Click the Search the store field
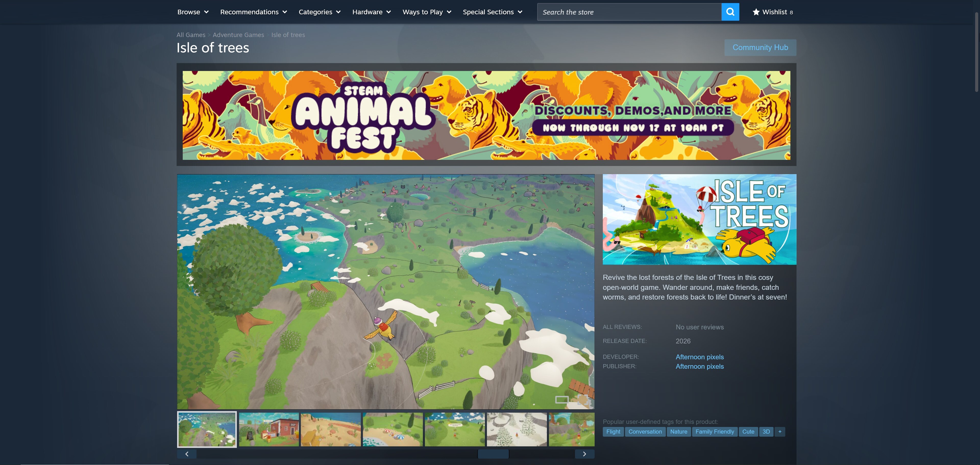The image size is (980, 465). pos(629,12)
